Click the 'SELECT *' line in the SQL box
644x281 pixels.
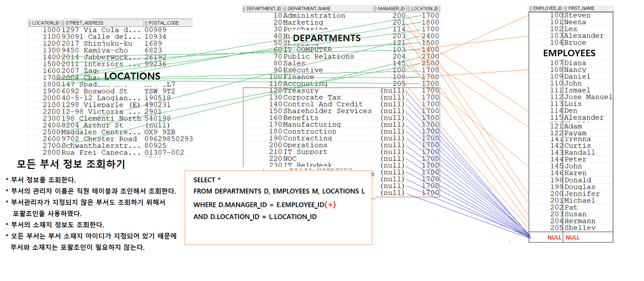[207, 180]
